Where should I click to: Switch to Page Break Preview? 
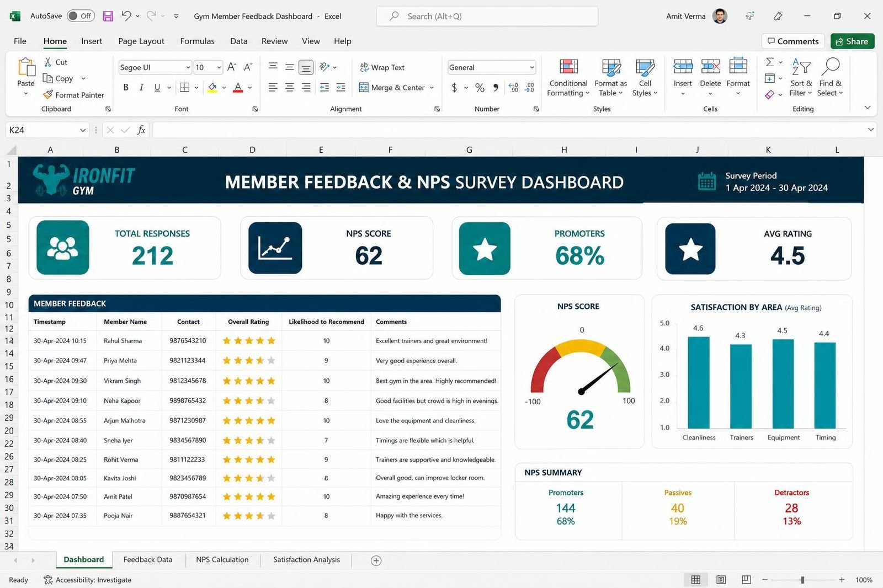[x=746, y=580]
